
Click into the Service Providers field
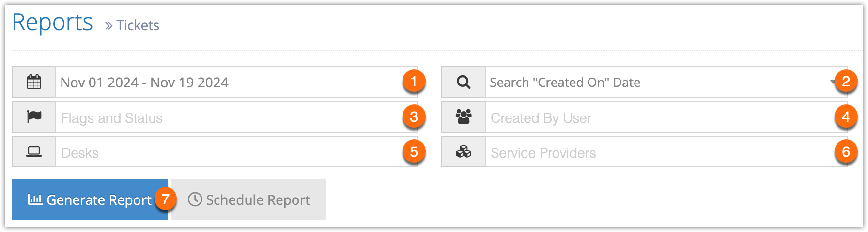tap(666, 152)
